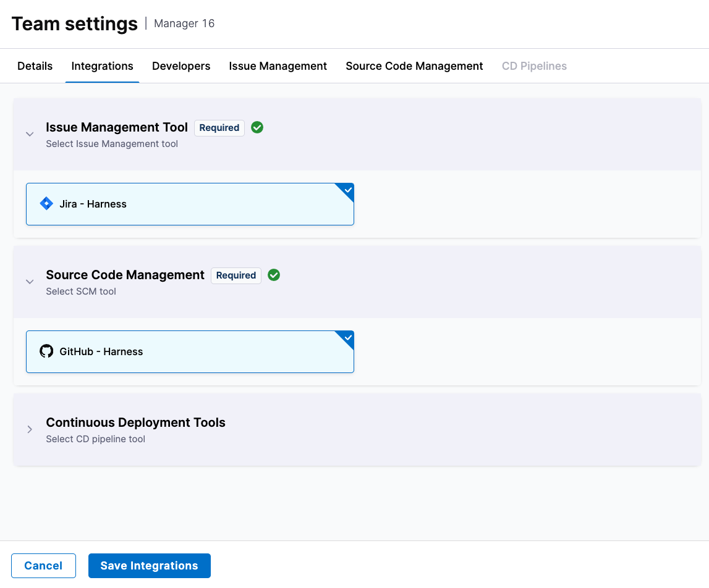
Task: Expand the Continuous Deployment Tools section
Action: coord(30,429)
